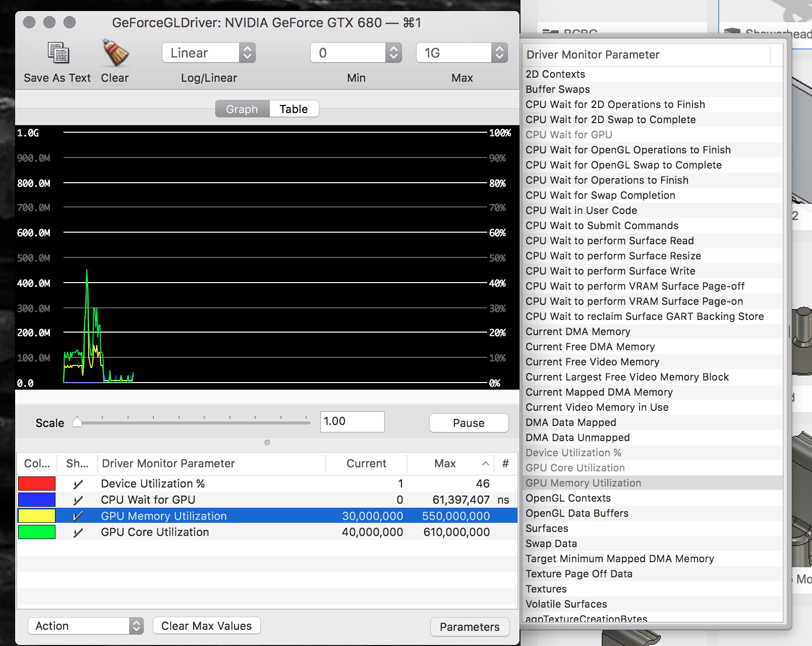Select Target Minimum Mapped DMA Memory parameter

pos(653,559)
